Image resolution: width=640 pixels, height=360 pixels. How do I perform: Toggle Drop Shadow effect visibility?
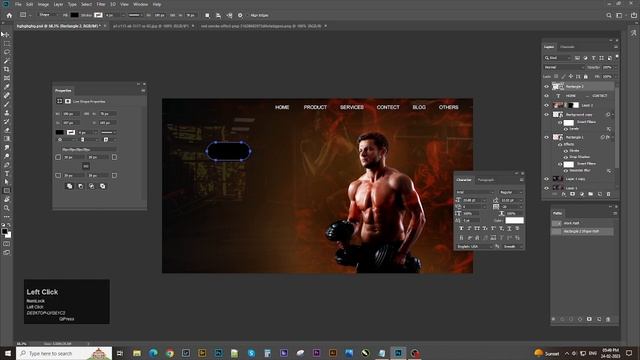[565, 157]
